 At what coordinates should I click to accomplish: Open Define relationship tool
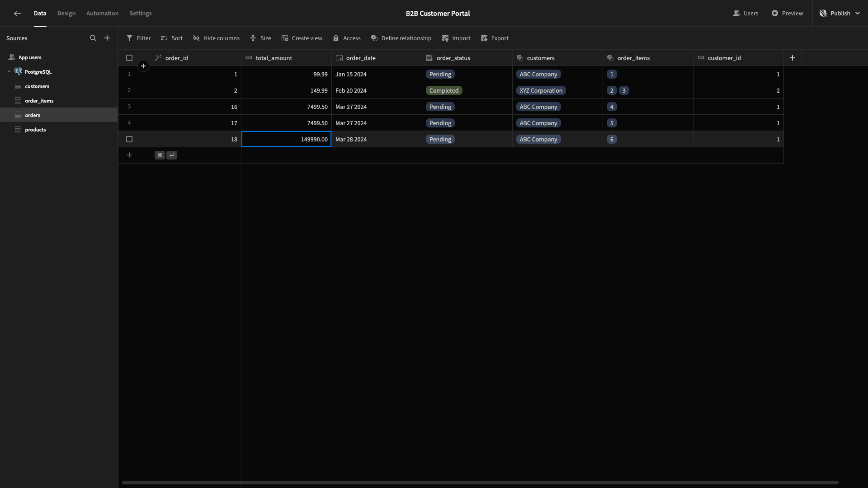pyautogui.click(x=401, y=38)
